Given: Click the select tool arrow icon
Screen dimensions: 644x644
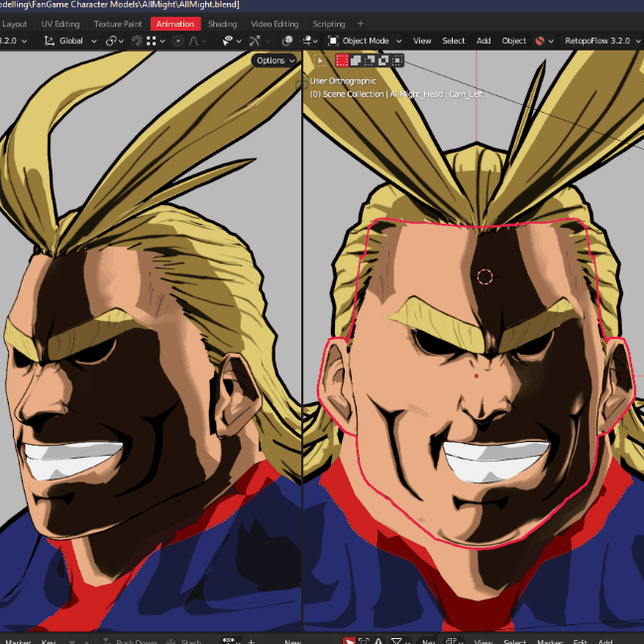Looking at the screenshot, I should [x=320, y=60].
